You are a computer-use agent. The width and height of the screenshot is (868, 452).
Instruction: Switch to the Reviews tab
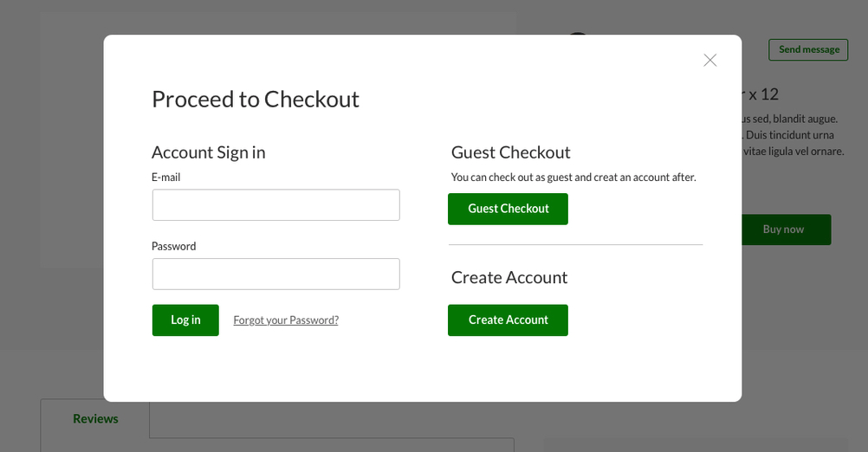pos(95,419)
